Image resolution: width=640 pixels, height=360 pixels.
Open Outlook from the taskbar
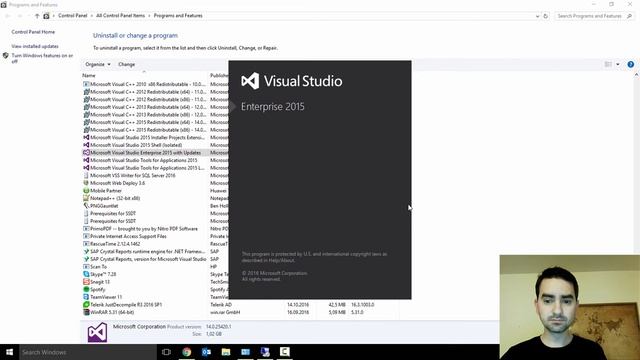(x=206, y=352)
